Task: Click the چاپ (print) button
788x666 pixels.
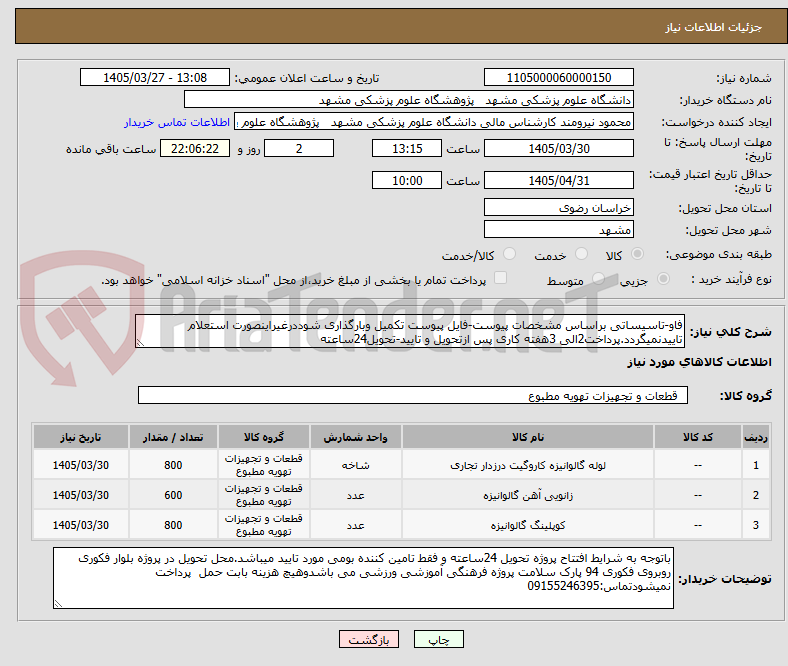Action: tap(438, 639)
